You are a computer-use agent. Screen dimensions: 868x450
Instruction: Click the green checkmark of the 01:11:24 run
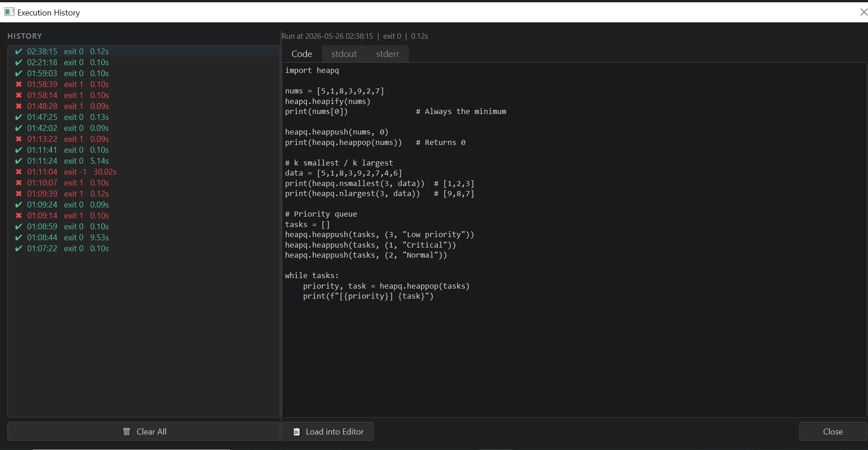click(x=19, y=161)
